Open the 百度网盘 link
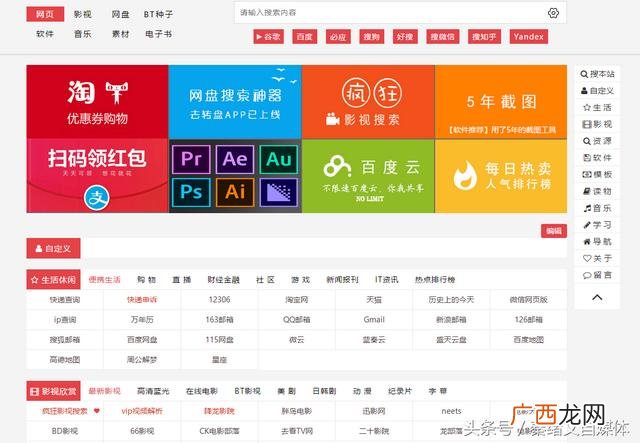 click(142, 340)
